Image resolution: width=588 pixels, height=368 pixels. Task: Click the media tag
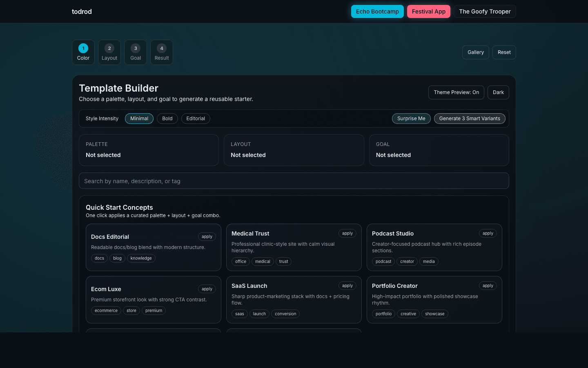429,262
